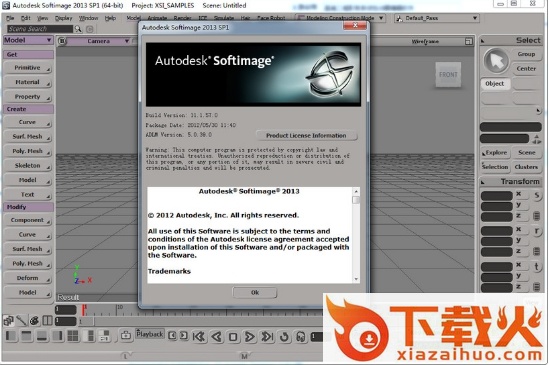Image resolution: width=549 pixels, height=365 pixels.
Task: Click the loop playback icon
Action: [x=284, y=337]
